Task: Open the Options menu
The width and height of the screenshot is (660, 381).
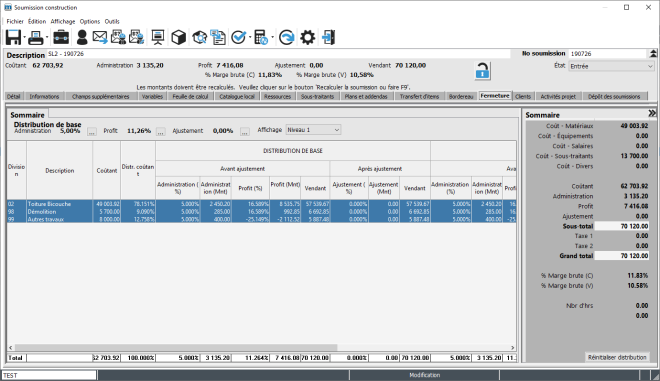Action: [90, 21]
